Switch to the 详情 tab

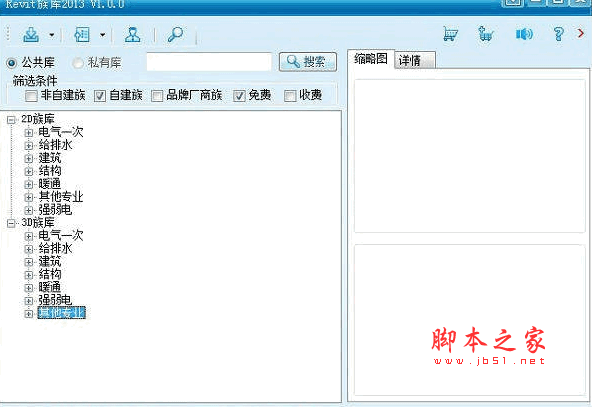[415, 60]
